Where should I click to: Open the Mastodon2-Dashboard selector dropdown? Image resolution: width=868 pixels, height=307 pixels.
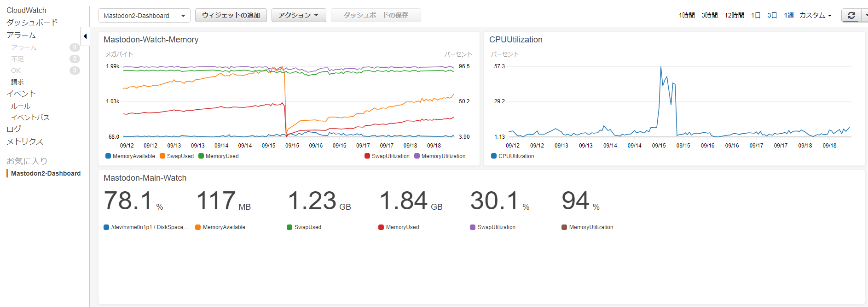pos(145,16)
